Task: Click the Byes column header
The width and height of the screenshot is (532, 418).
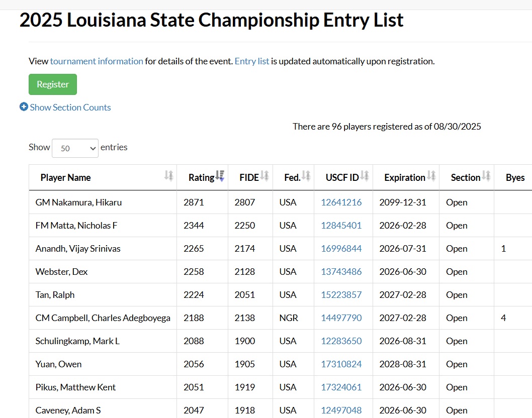Action: coord(515,177)
